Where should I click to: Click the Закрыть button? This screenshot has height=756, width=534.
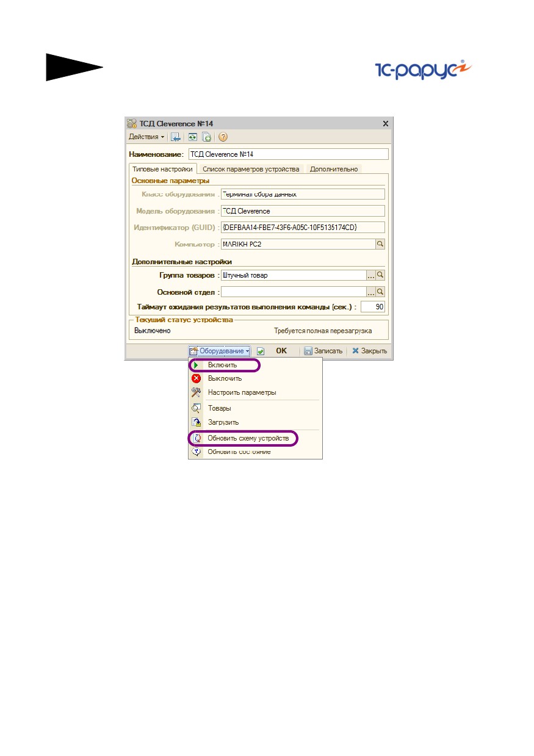coord(370,351)
